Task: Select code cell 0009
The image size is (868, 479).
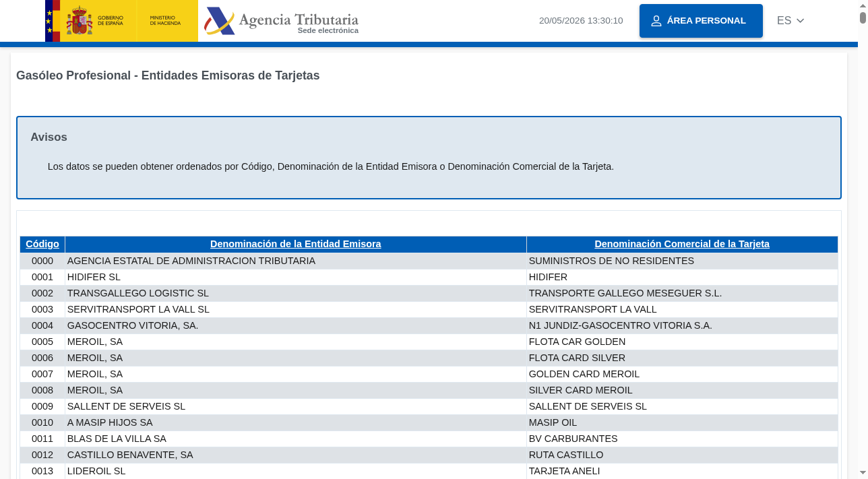Action: 42,406
